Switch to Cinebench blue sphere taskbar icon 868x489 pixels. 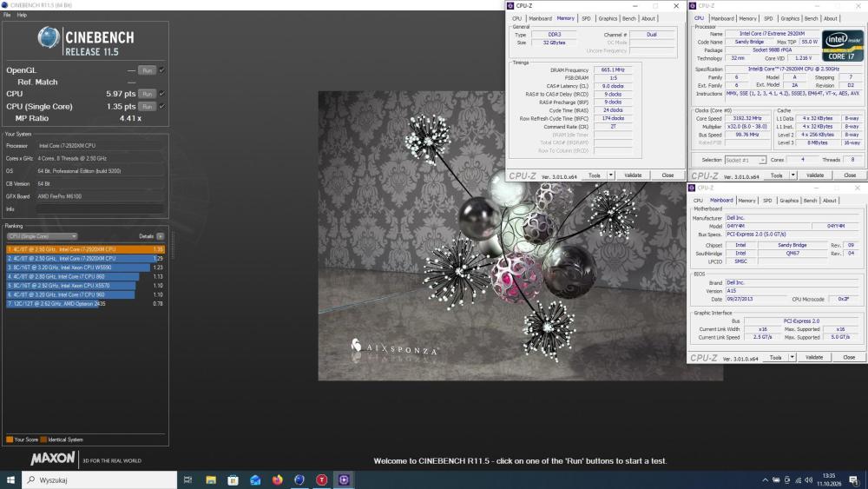[x=299, y=479]
